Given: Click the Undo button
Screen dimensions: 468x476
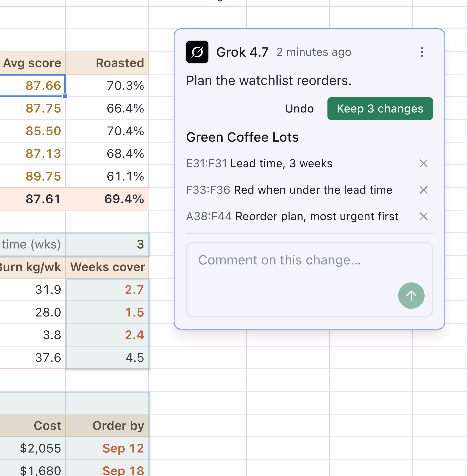Looking at the screenshot, I should (x=299, y=109).
